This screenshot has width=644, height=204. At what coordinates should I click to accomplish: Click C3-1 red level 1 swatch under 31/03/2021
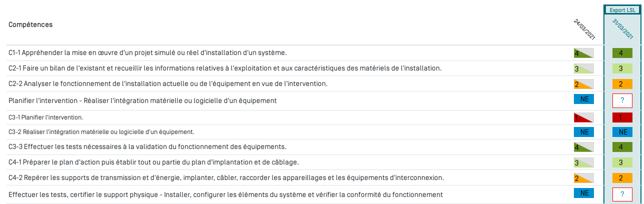pos(622,117)
